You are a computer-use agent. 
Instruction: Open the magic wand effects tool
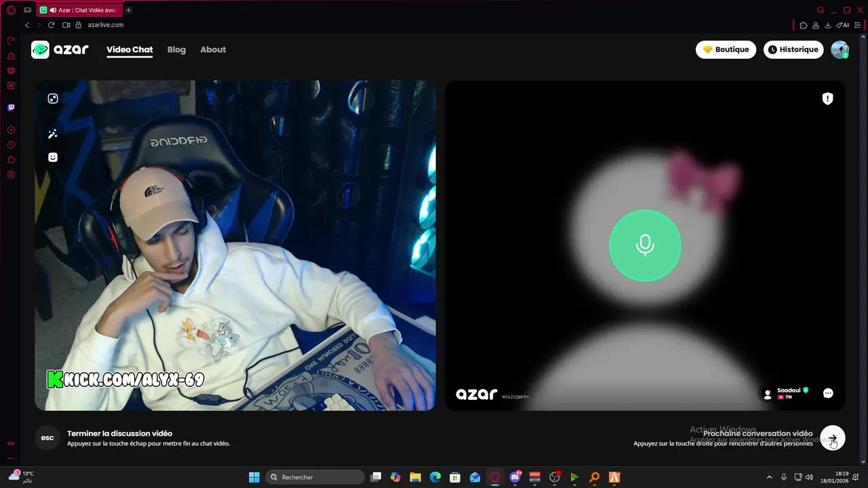(x=53, y=134)
